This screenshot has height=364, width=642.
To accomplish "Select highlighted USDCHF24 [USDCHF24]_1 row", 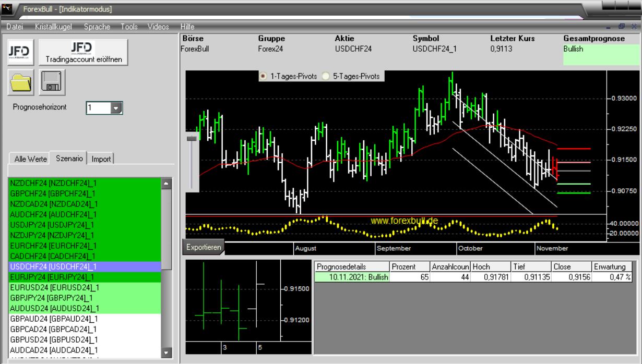I will (85, 266).
